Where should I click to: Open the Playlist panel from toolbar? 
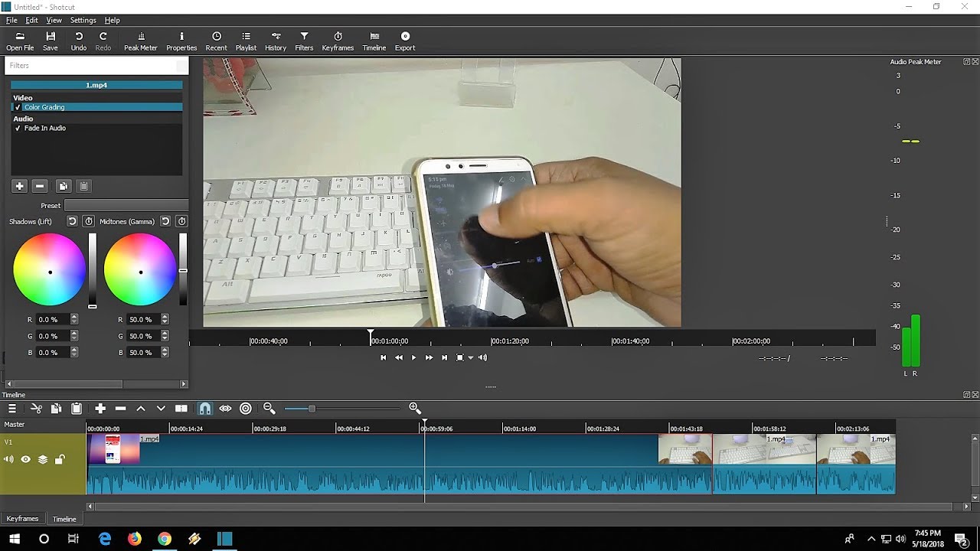[246, 41]
